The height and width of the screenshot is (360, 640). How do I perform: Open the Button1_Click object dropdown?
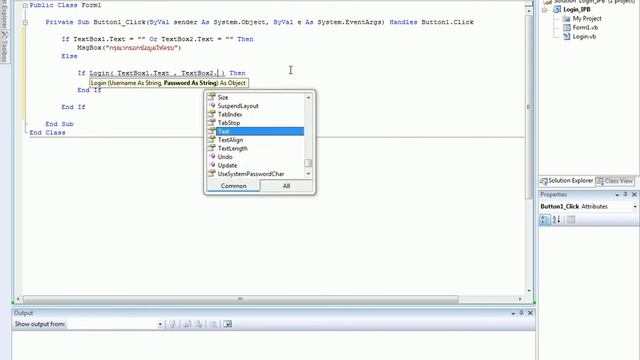[x=635, y=207]
